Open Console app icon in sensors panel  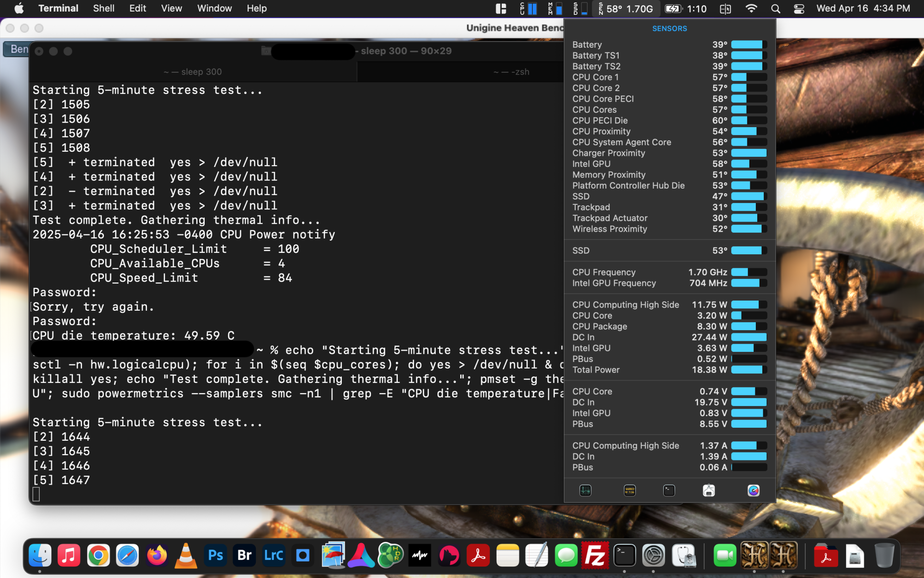tap(630, 491)
